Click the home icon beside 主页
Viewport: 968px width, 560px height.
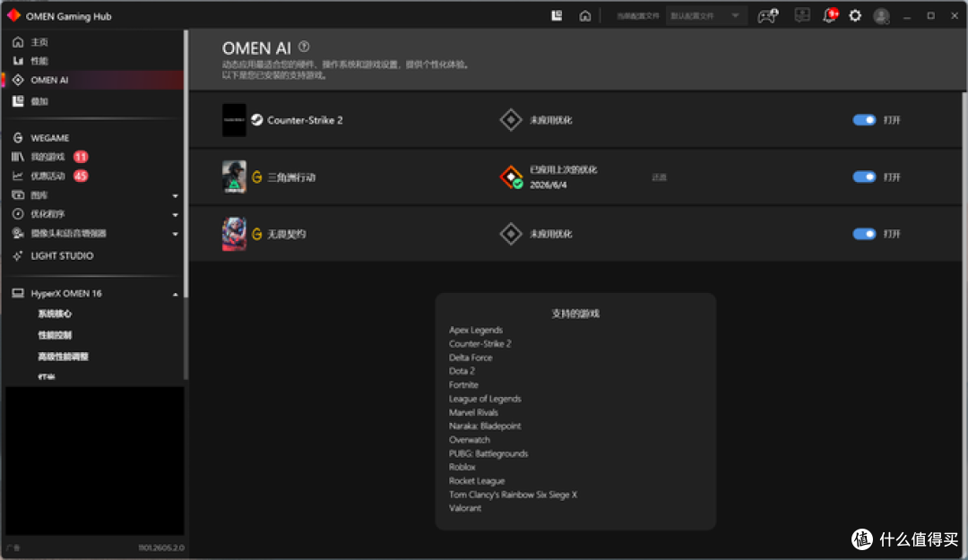tap(18, 42)
